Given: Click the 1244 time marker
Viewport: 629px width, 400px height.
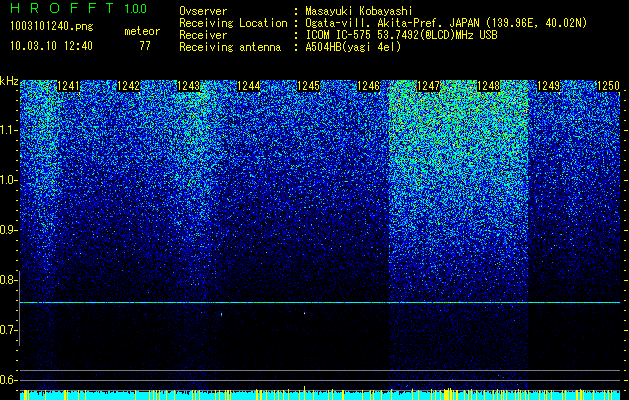Looking at the screenshot, I should [249, 86].
